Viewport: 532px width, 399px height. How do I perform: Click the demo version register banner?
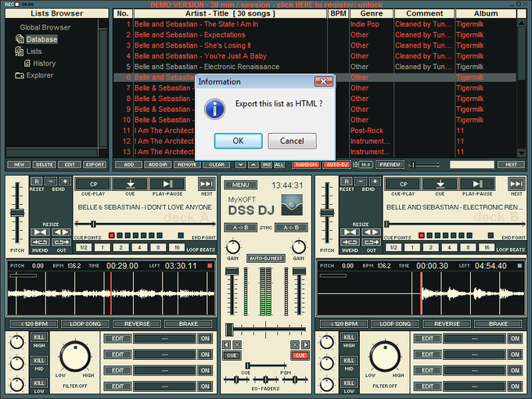click(266, 5)
